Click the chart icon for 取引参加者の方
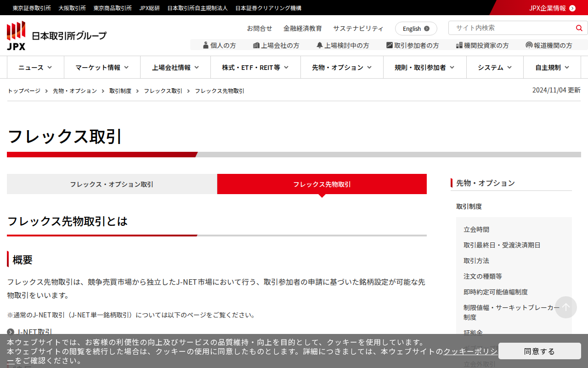Screen dimensions: 588x368 pyautogui.click(x=390, y=45)
